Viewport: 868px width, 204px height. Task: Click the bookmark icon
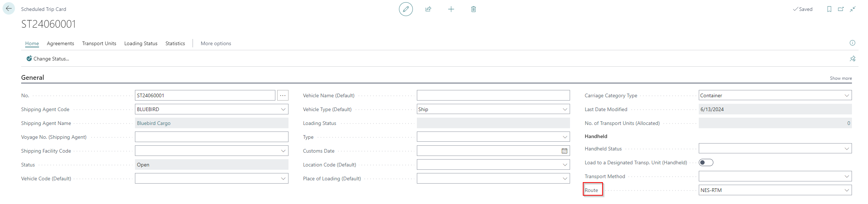point(829,9)
